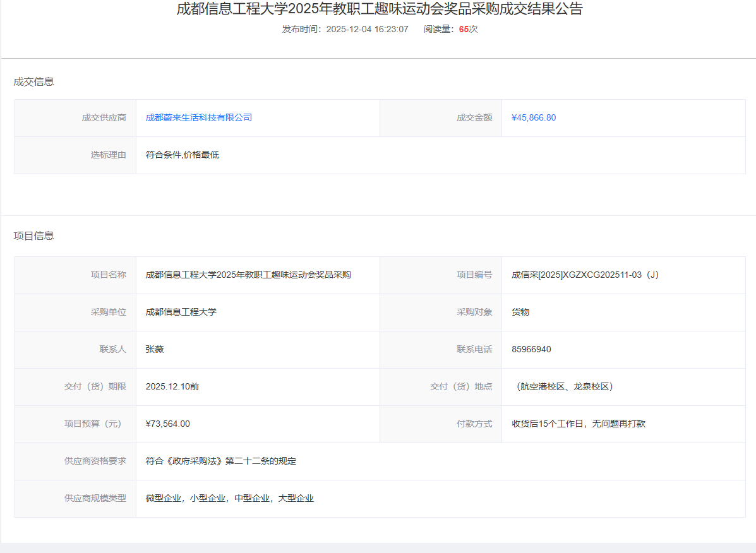Select the 项目信息 section heading
Viewport: 756px width, 553px height.
pyautogui.click(x=34, y=235)
